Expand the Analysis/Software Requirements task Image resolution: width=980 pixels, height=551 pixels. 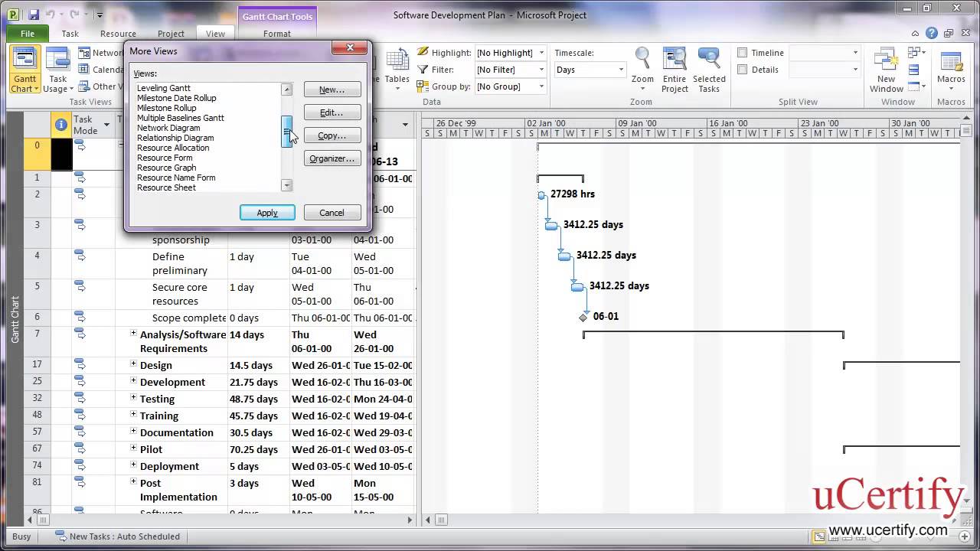point(132,333)
